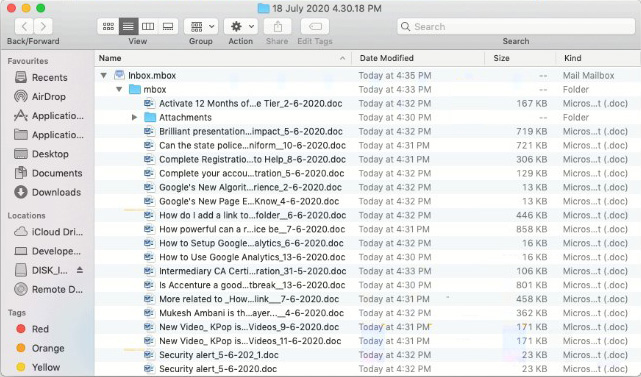
Task: Open the Applications folder entry in sidebar
Action: pos(49,135)
